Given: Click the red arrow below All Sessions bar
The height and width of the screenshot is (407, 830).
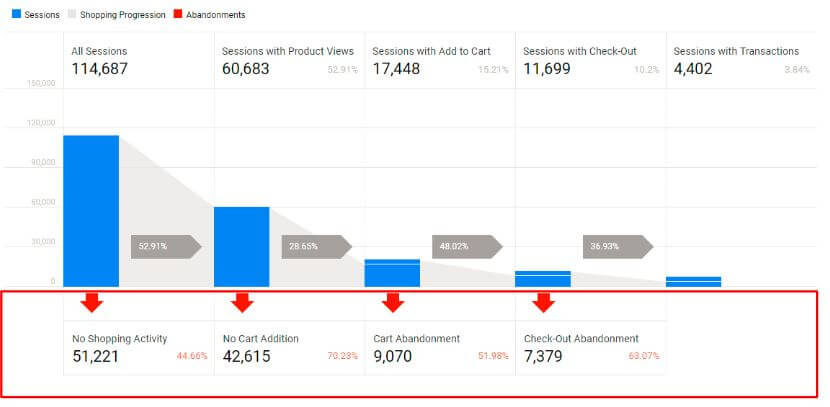Looking at the screenshot, I should (x=92, y=302).
